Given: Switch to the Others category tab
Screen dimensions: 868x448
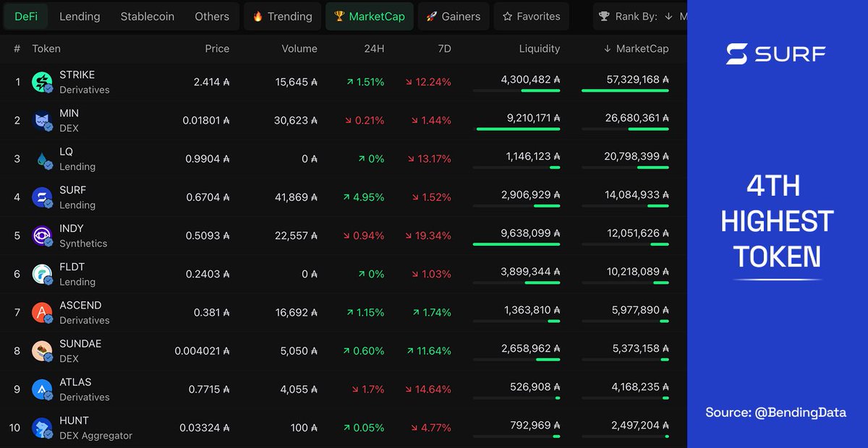Looking at the screenshot, I should pyautogui.click(x=212, y=16).
